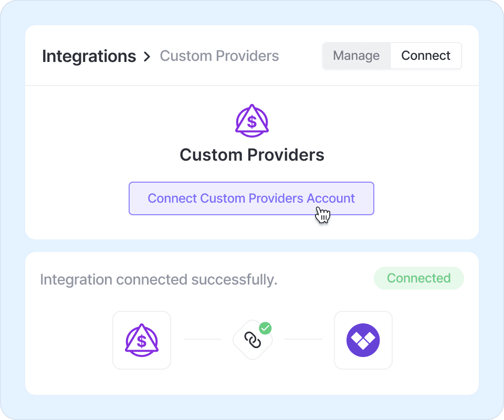
Task: Click the connector line right of the link icon
Action: click(x=303, y=339)
